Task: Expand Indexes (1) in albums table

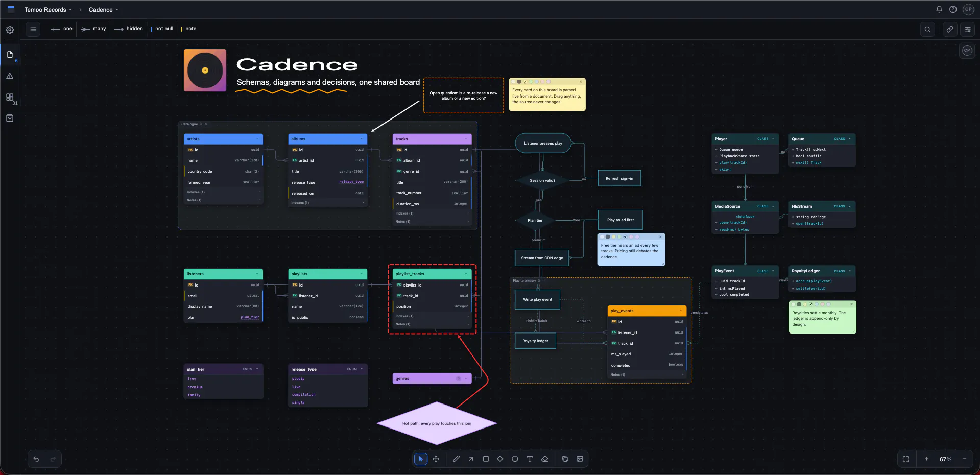Action: tap(328, 203)
